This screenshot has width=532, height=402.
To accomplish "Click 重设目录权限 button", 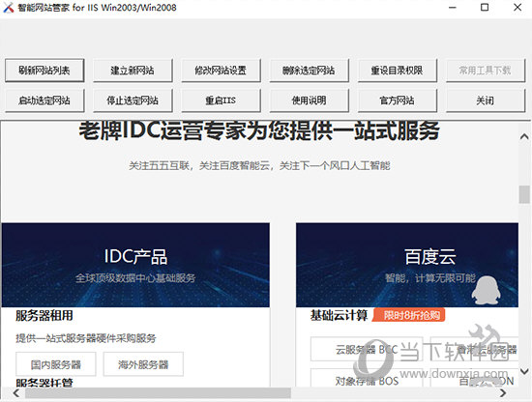I will click(x=398, y=71).
